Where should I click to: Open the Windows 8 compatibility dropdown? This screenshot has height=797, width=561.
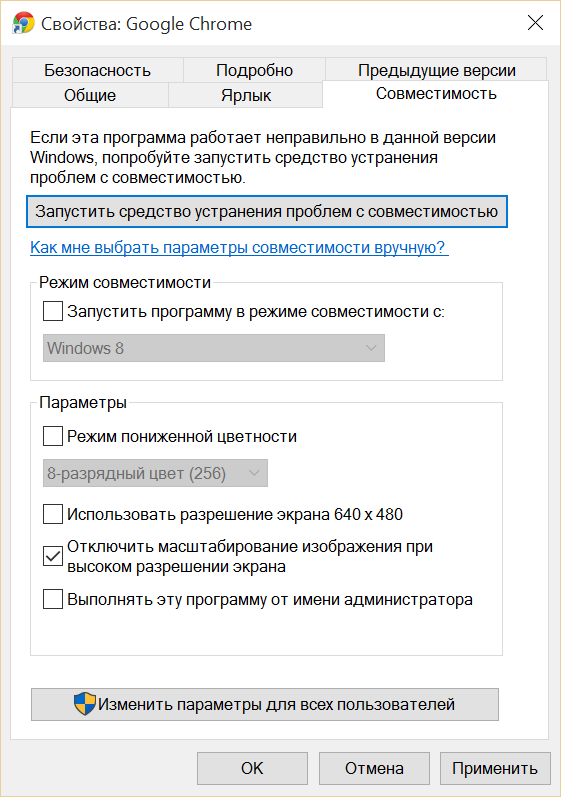214,348
